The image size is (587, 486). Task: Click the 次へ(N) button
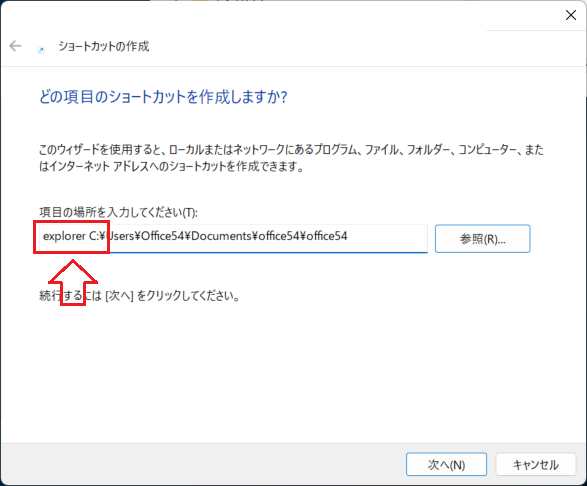coord(446,465)
